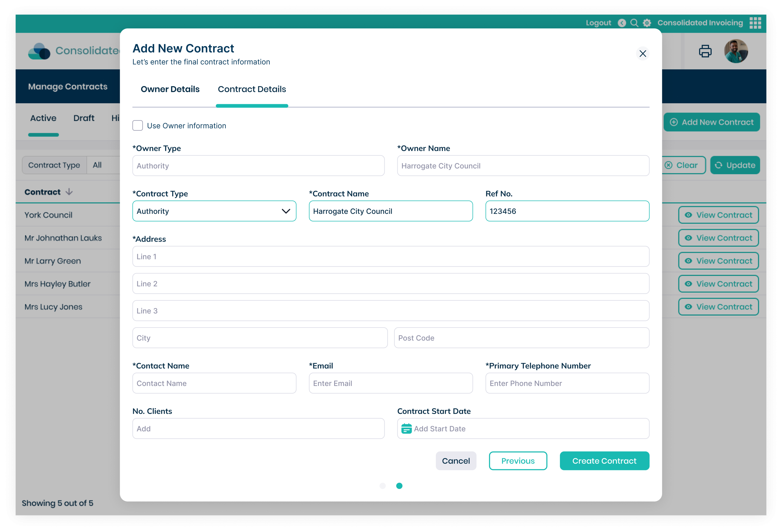Switch to Active contracts tab
Screen dimensions: 782x532
click(43, 118)
